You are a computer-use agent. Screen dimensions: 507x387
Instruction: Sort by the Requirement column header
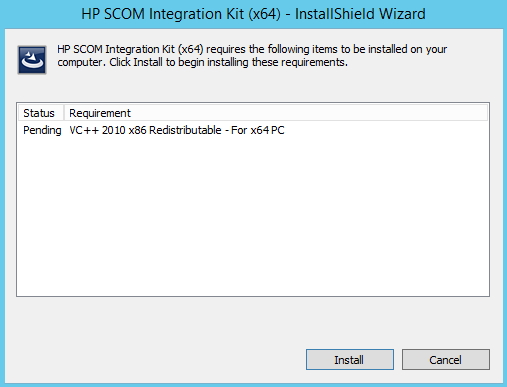pyautogui.click(x=100, y=113)
